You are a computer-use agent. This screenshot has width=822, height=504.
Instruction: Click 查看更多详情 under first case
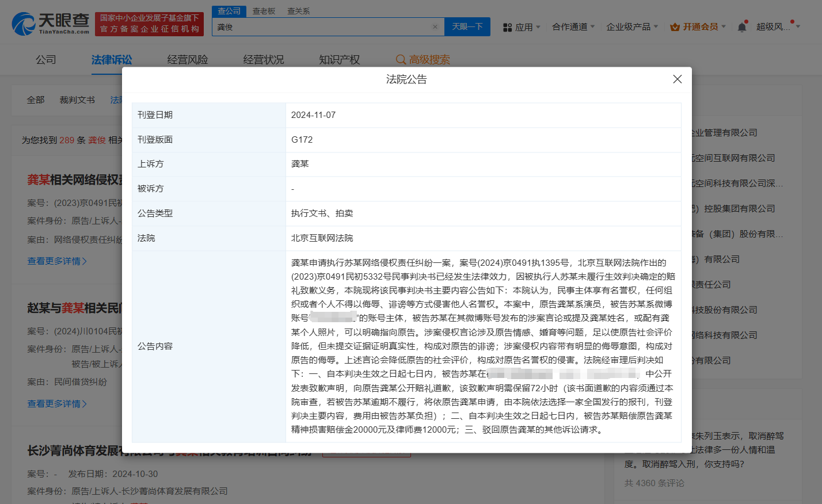tap(57, 261)
